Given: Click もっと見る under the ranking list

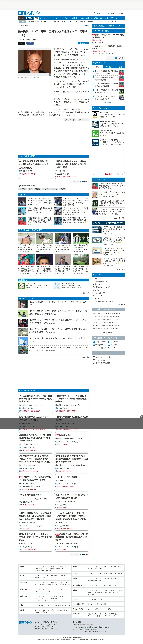Looking at the screenshot, I should pyautogui.click(x=108, y=103).
